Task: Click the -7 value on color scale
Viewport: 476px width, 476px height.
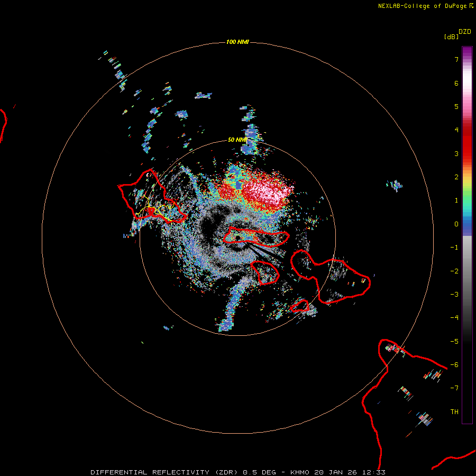Action: 454,388
